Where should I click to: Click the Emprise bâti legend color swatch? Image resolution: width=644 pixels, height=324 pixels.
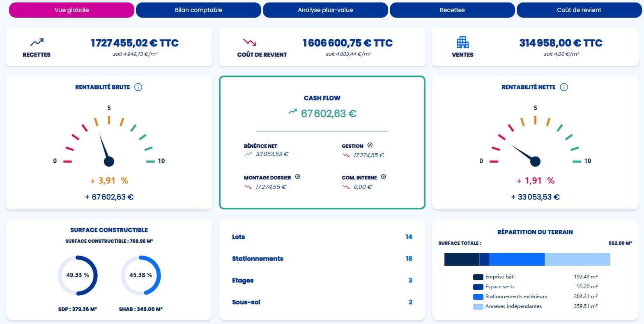point(478,277)
